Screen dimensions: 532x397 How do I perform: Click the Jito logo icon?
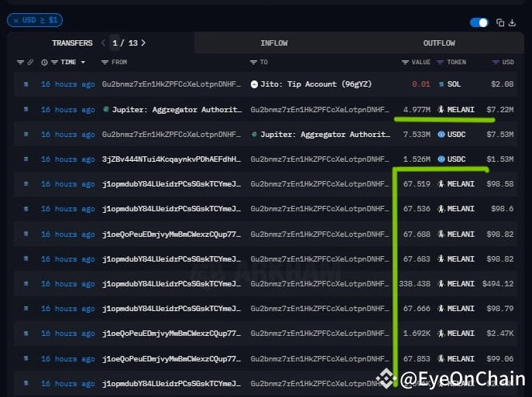click(254, 84)
